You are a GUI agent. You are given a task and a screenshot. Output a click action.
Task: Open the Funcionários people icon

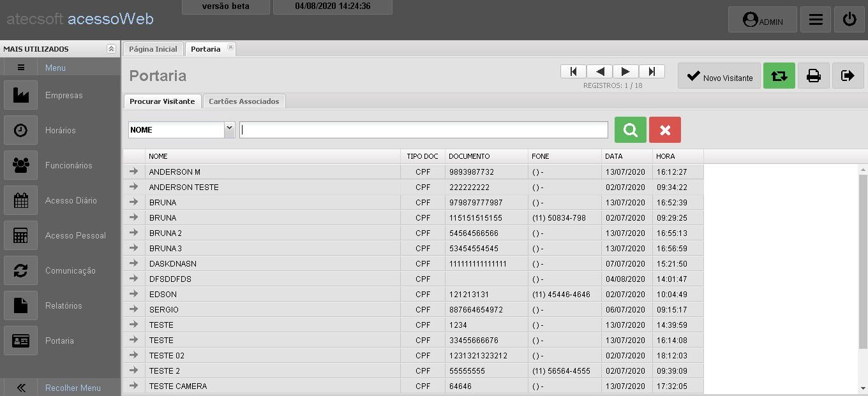[21, 166]
